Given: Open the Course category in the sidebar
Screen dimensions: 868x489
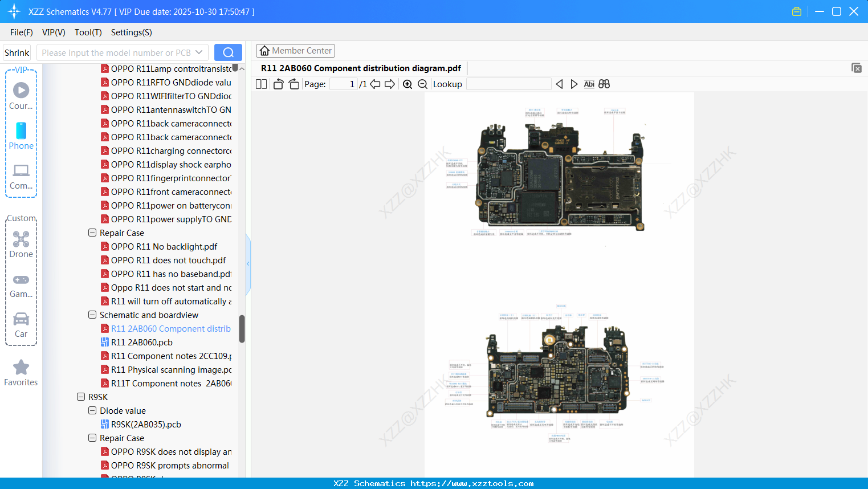Looking at the screenshot, I should [21, 96].
